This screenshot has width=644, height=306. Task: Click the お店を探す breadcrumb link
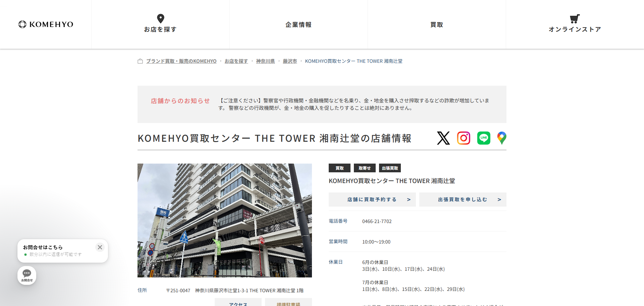pos(236,61)
